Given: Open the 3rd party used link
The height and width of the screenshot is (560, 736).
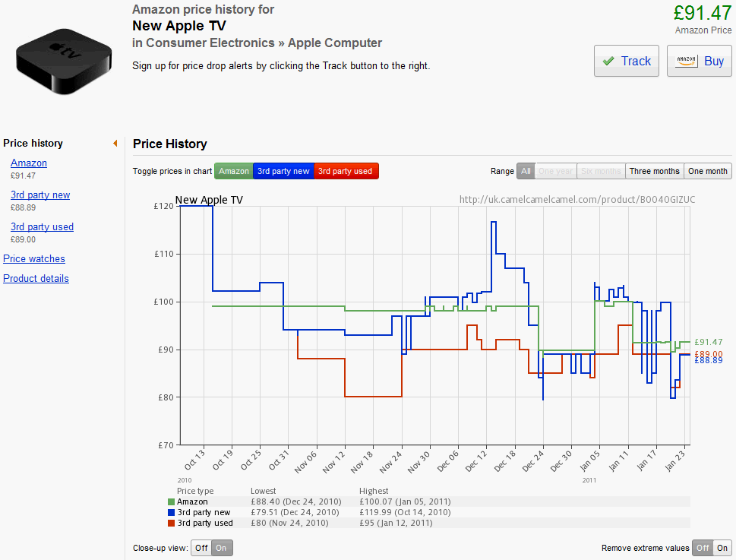Looking at the screenshot, I should 43,226.
